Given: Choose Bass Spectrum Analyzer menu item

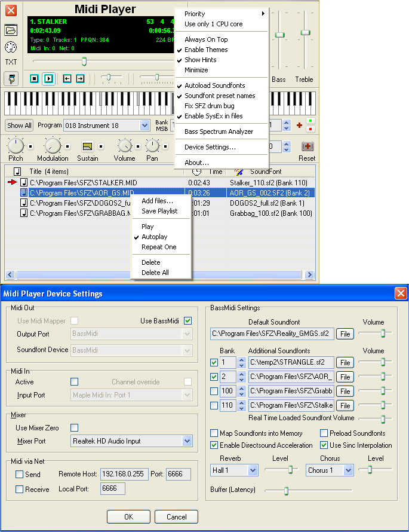Looking at the screenshot, I should (x=223, y=132).
